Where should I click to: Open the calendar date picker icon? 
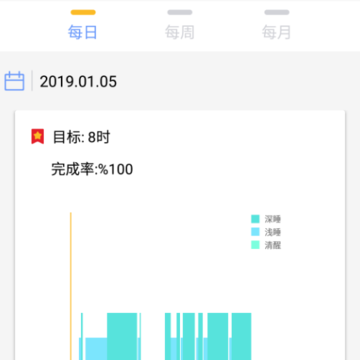pyautogui.click(x=14, y=81)
